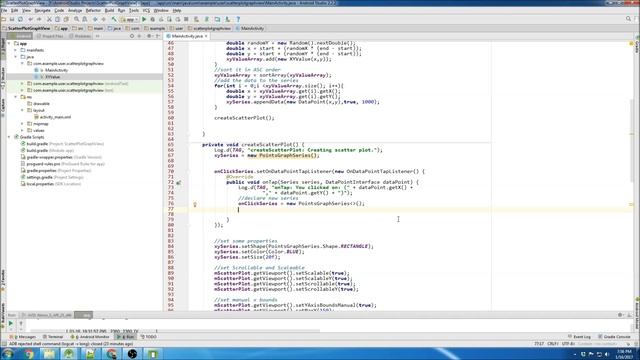Click the Replace icon next to Find
640x360 pixels.
[85, 19]
